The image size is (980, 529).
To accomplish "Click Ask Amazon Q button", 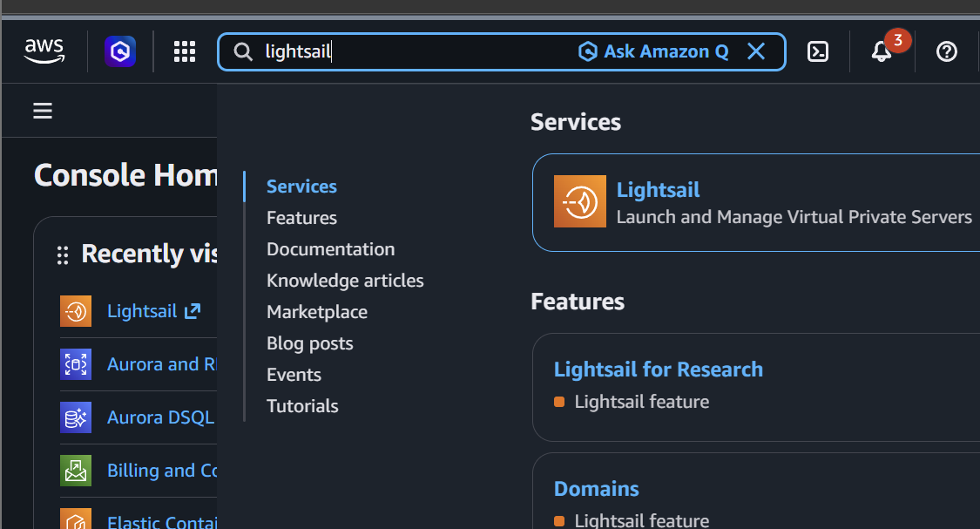I will (653, 51).
